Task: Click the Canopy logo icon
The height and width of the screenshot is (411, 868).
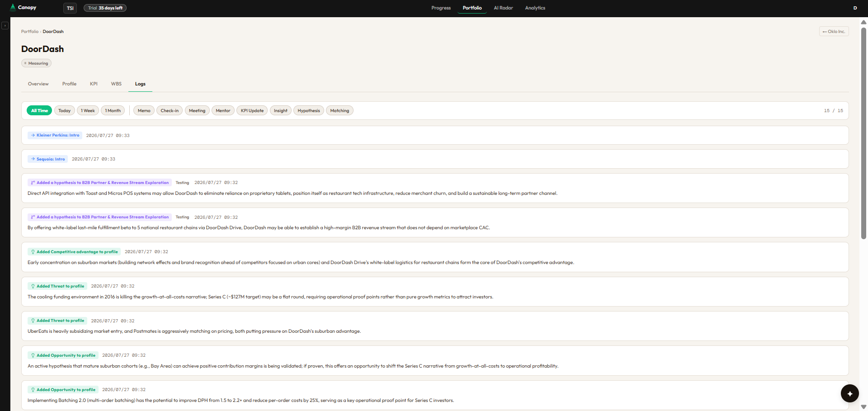Action: (x=13, y=7)
